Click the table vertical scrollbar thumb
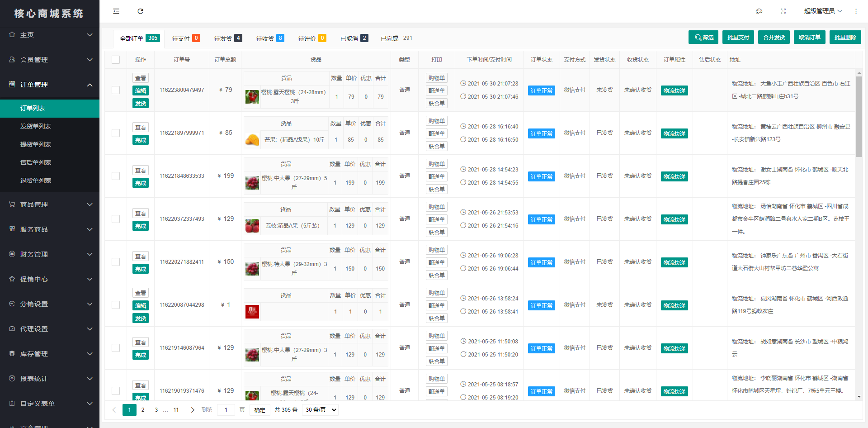The image size is (868, 428). pyautogui.click(x=859, y=117)
